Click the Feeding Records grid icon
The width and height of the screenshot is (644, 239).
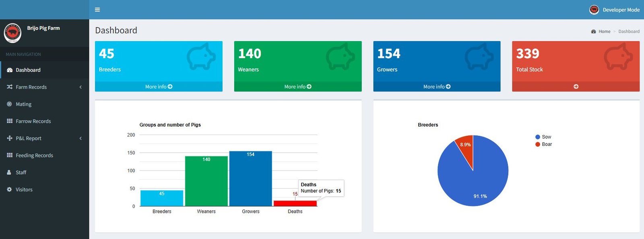coord(10,155)
